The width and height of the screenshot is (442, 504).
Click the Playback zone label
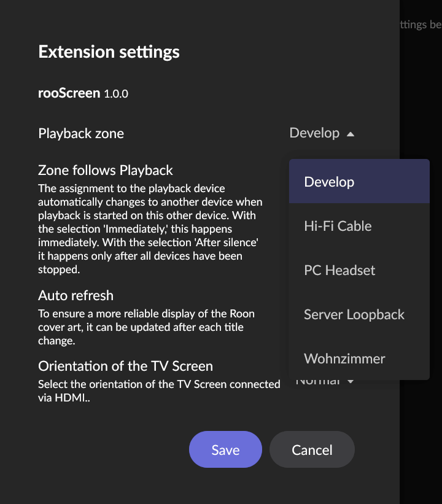coord(81,133)
